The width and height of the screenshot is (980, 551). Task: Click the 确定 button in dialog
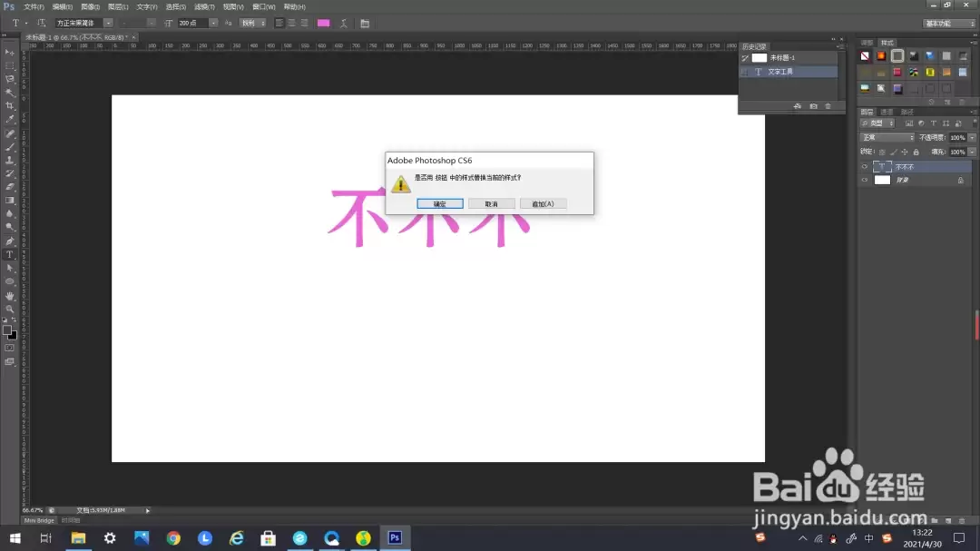click(x=440, y=204)
